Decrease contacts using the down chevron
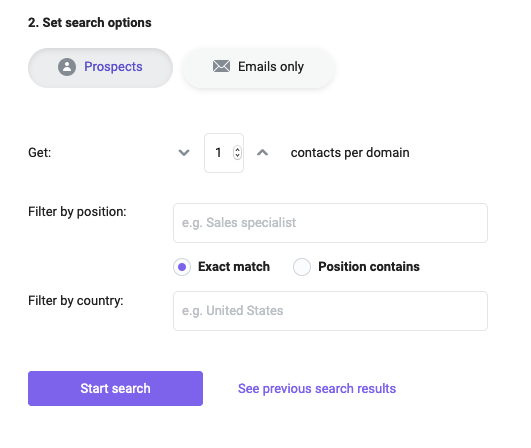The width and height of the screenshot is (531, 448). [x=184, y=153]
